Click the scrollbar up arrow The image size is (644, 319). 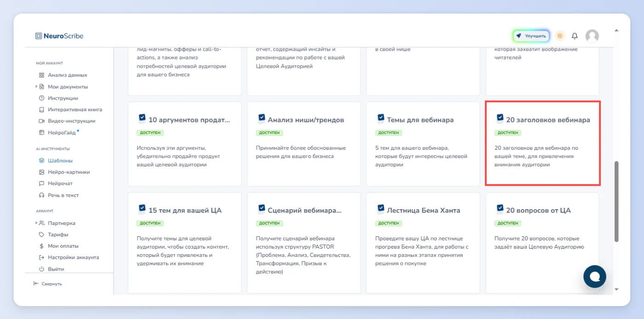[616, 31]
